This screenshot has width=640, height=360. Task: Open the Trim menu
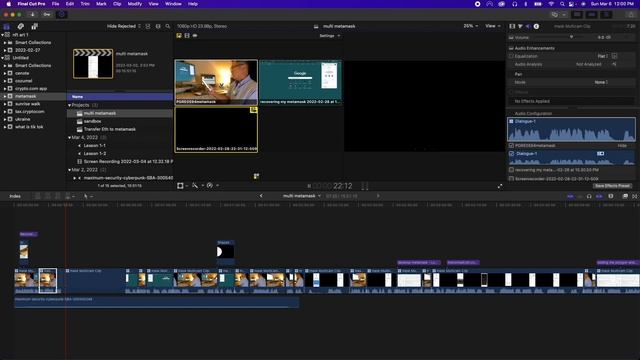click(x=85, y=4)
